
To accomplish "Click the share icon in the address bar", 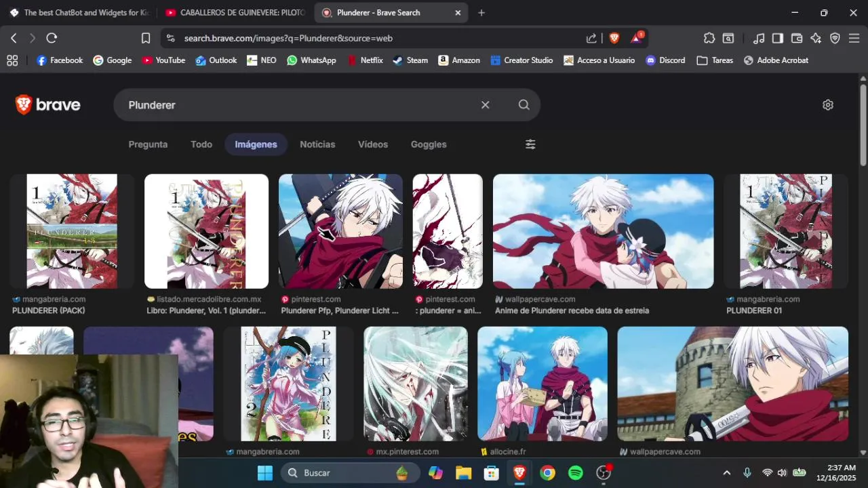I will click(591, 39).
